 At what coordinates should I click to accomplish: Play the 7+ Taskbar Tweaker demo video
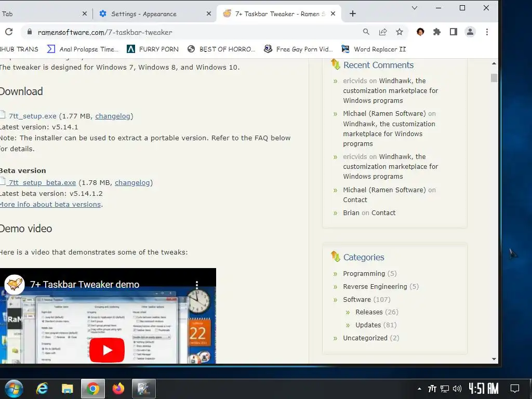click(107, 350)
